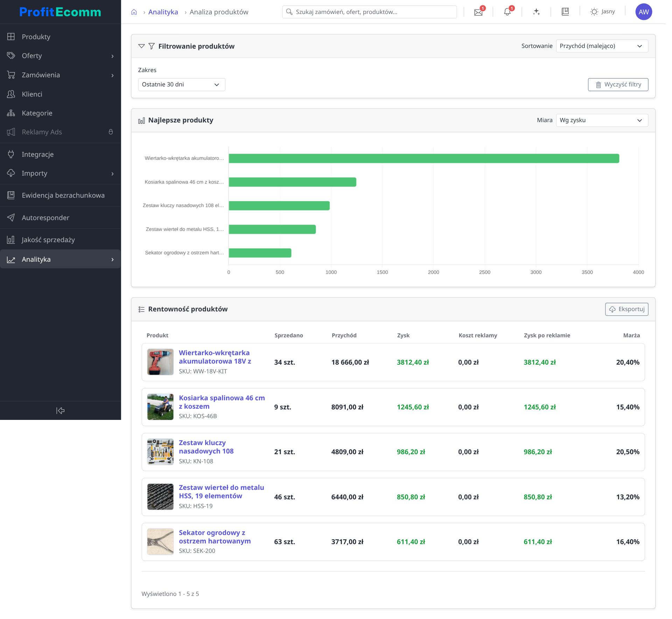Click the Sekator pruner thumbnail
The width and height of the screenshot is (672, 619).
160,542
